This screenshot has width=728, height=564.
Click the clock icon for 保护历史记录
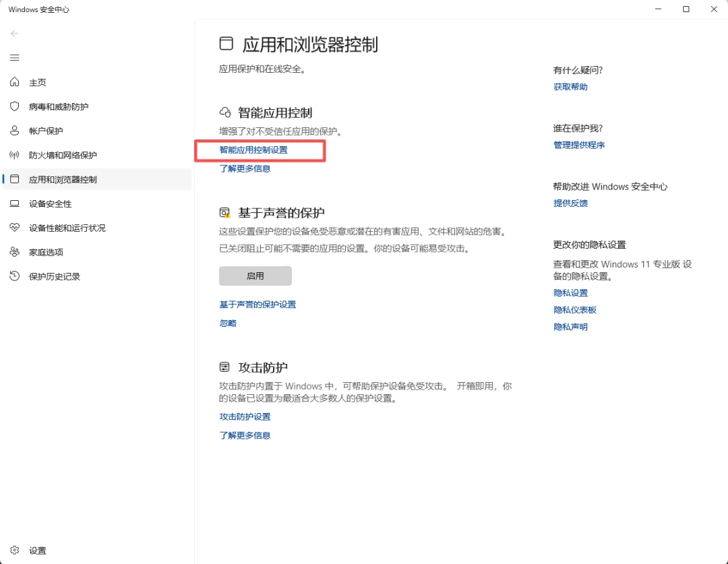[14, 276]
